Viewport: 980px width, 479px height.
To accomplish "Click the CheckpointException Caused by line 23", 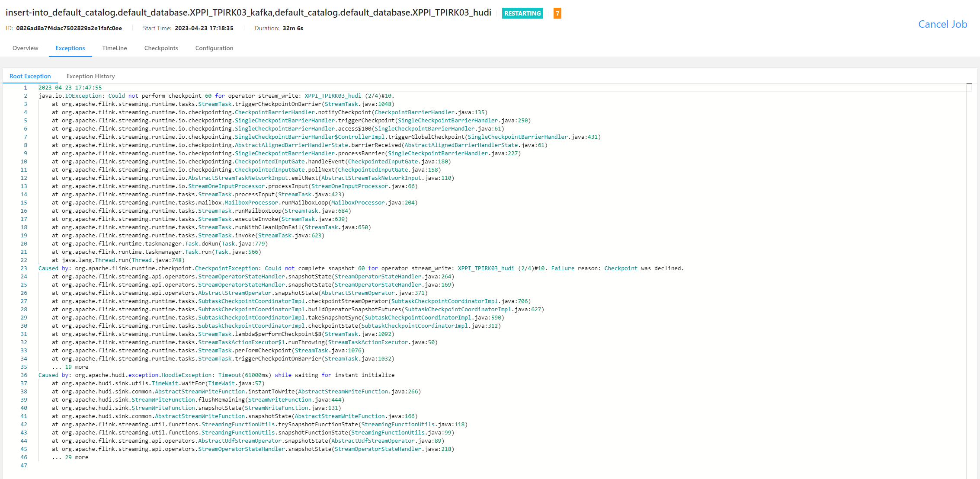I will coord(361,268).
